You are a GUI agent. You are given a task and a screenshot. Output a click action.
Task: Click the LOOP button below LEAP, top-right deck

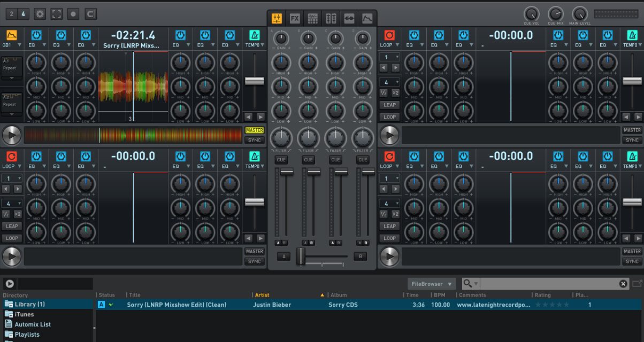pyautogui.click(x=389, y=117)
